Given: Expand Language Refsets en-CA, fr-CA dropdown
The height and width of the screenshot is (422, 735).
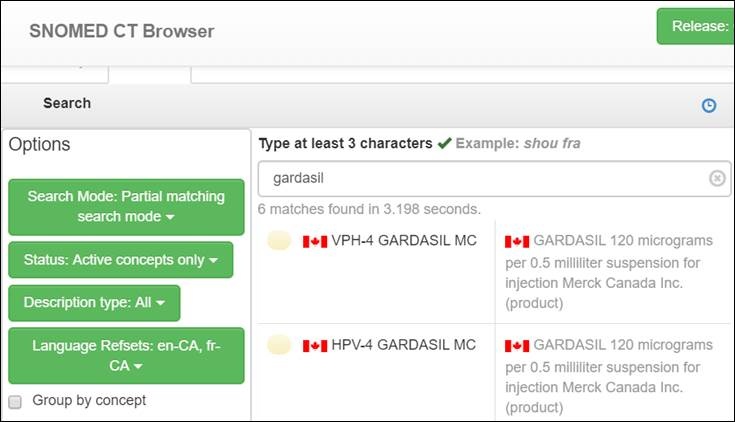Looking at the screenshot, I should coord(126,355).
